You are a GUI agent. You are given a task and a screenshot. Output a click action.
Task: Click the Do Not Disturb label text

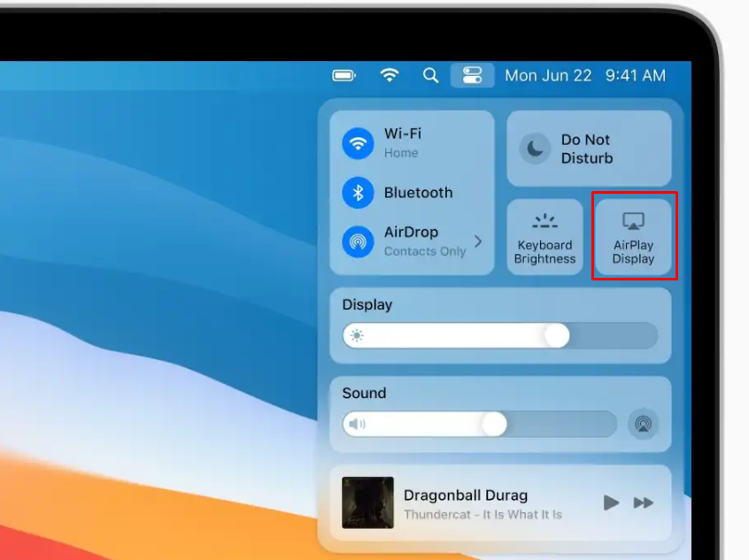(587, 149)
